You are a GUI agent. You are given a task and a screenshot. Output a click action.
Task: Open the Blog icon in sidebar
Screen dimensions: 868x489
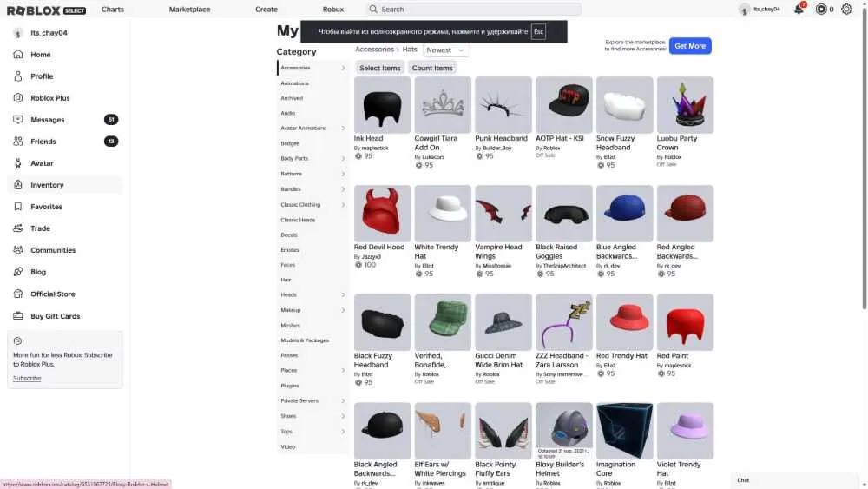(x=18, y=272)
